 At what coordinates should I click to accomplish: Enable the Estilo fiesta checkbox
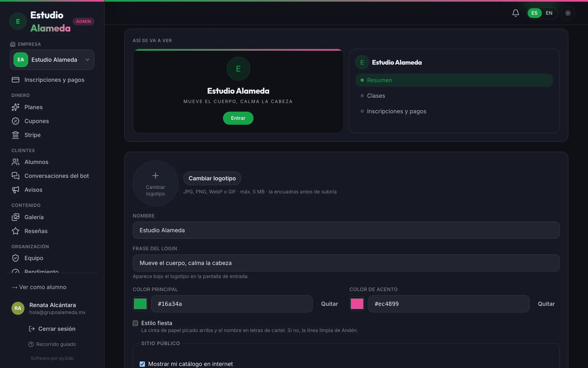(135, 323)
